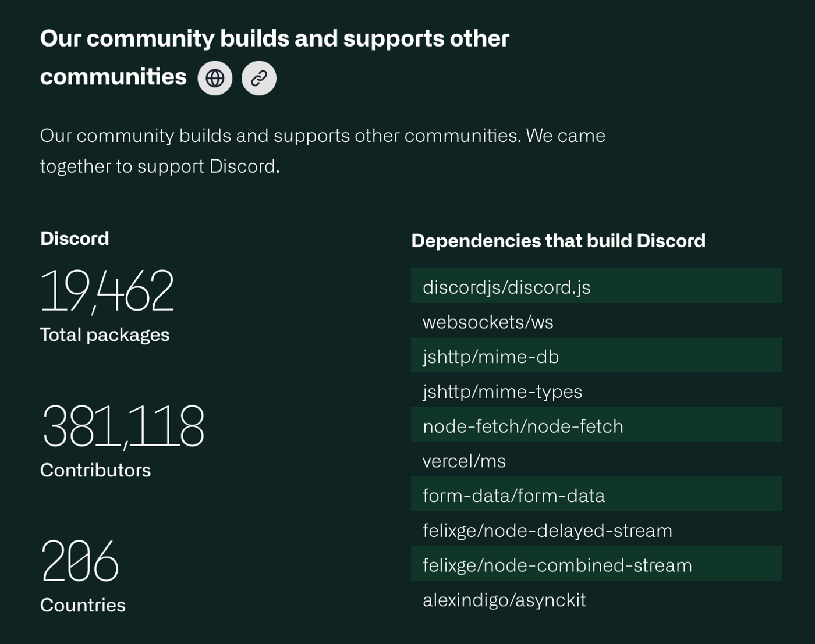
Task: Click the 19,462 total packages number
Action: click(108, 291)
